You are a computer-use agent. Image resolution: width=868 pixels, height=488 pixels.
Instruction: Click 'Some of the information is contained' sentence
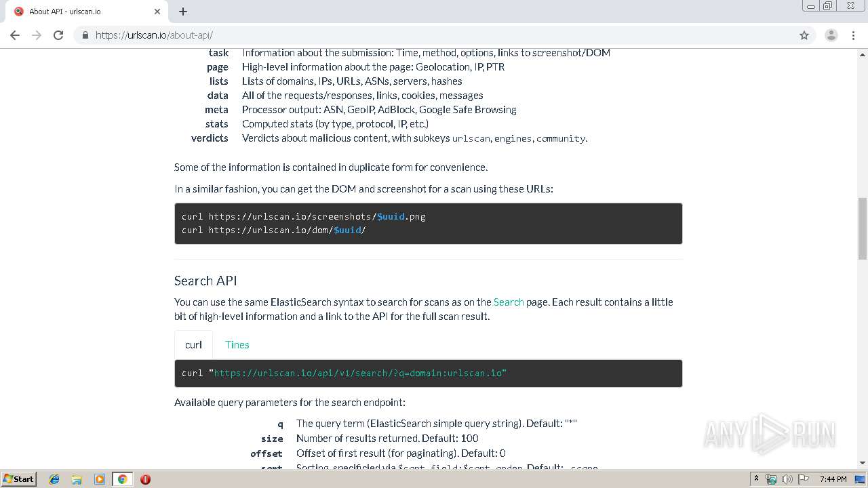click(x=331, y=167)
